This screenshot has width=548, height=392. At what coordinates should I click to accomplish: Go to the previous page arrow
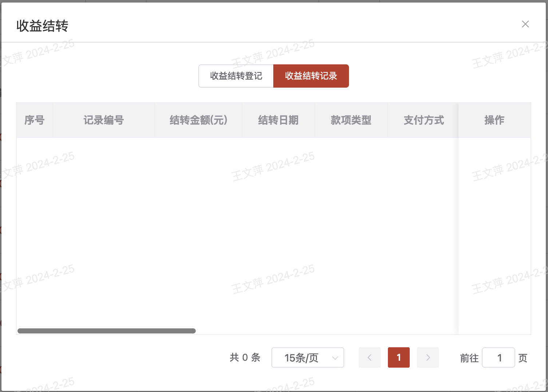click(369, 358)
